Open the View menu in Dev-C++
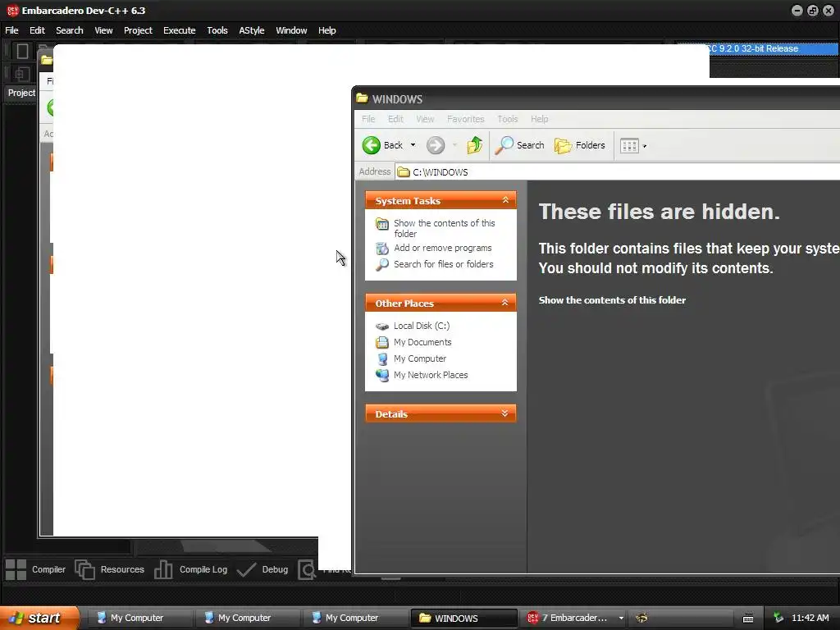This screenshot has width=840, height=630. coord(103,30)
